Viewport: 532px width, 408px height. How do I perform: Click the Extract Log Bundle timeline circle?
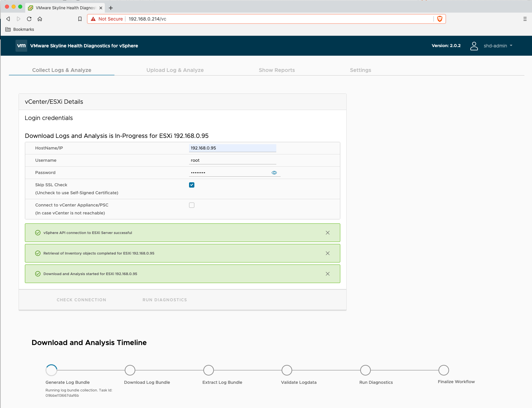209,370
